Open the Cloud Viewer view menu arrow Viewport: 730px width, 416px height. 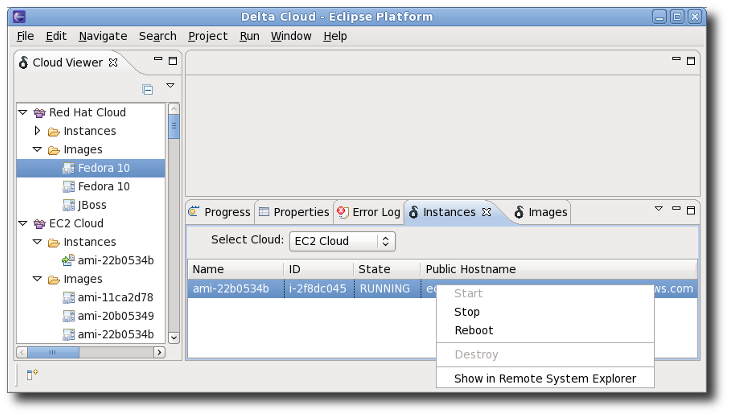(170, 86)
